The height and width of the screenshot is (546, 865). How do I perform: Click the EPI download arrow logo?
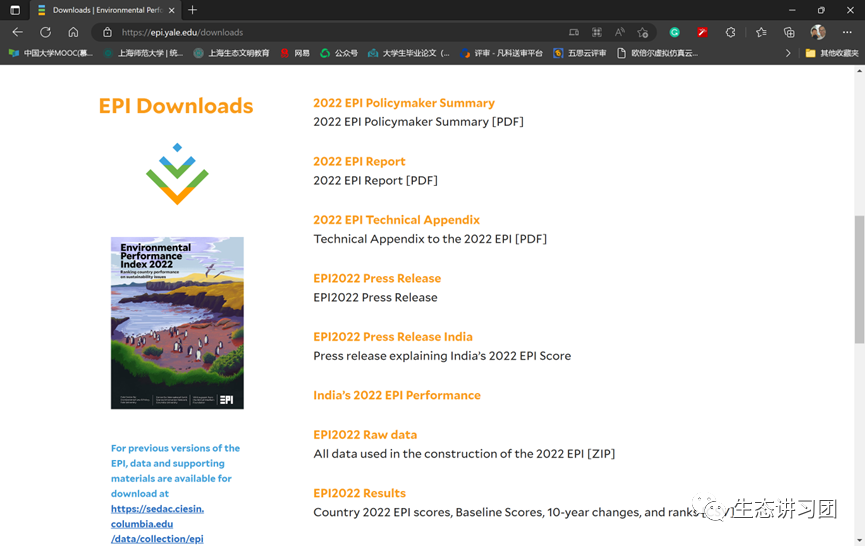click(177, 174)
